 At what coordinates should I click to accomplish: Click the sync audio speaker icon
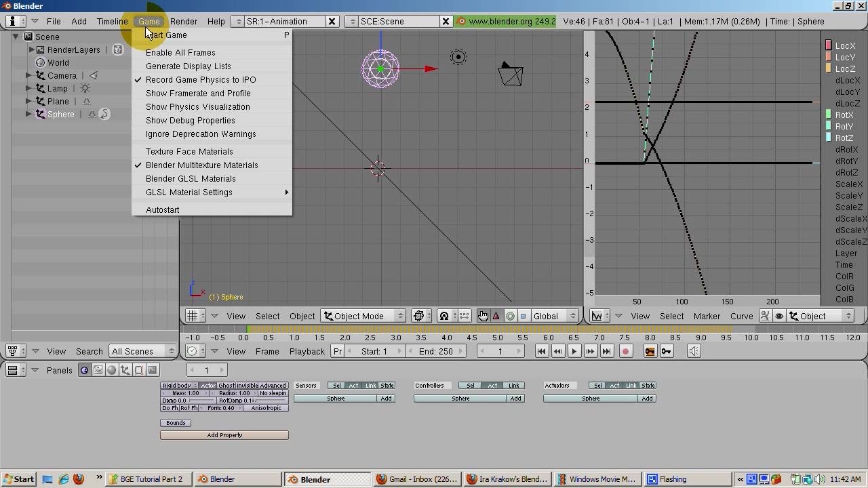[694, 351]
